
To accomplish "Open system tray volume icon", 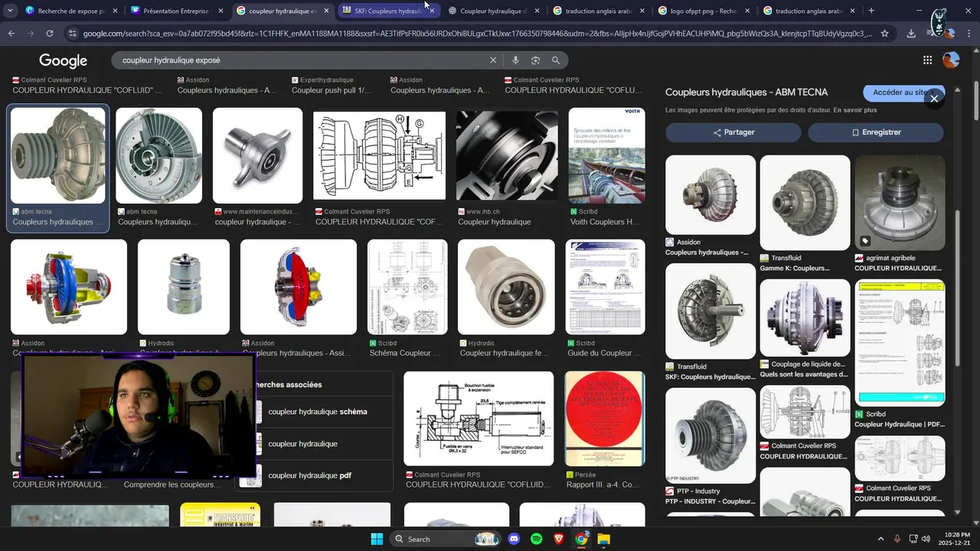I will pos(926,539).
